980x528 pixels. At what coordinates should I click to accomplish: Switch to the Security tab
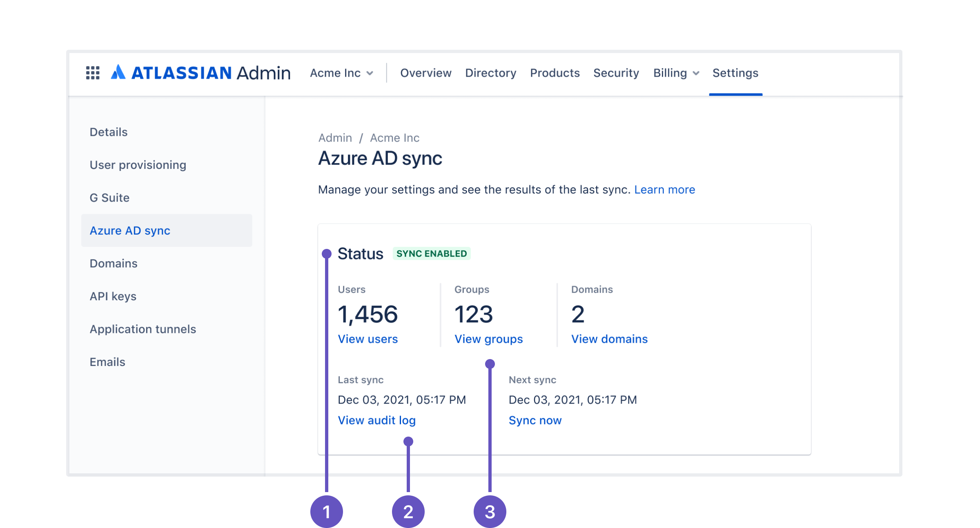point(616,73)
